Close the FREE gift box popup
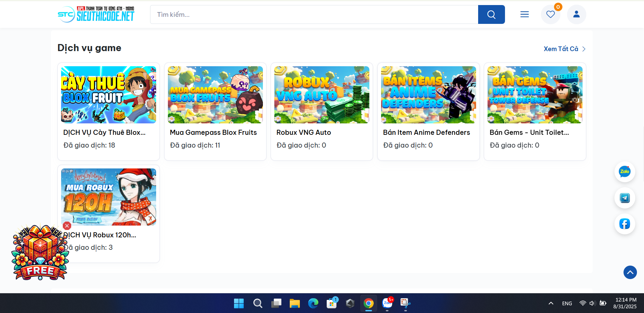The height and width of the screenshot is (313, 644). (67, 226)
